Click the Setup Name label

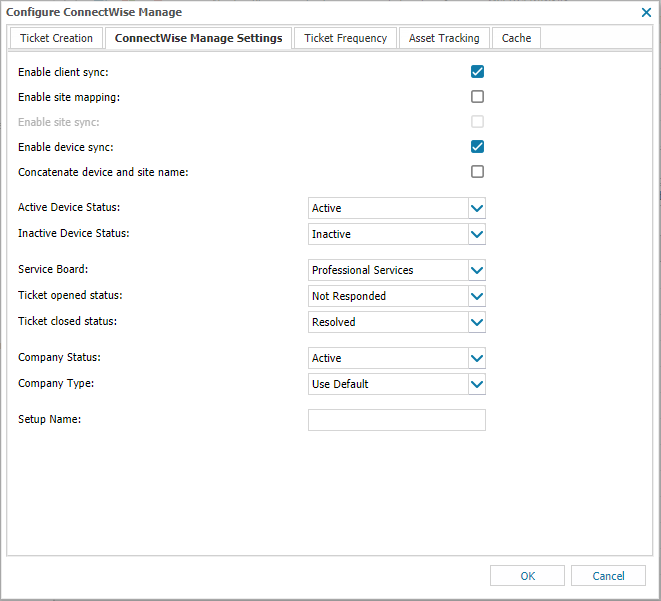(x=49, y=419)
